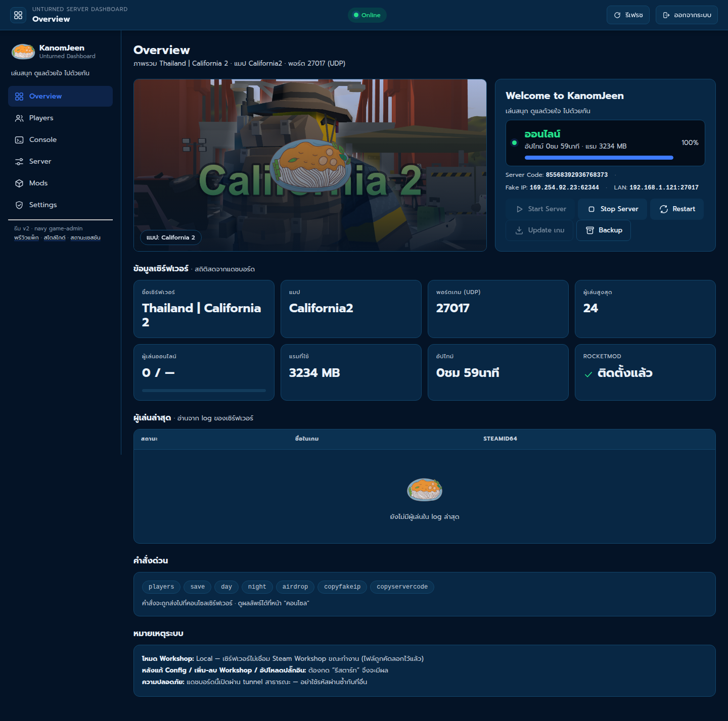Click the Welcome to KanomJeen heading
Viewport: 728px width, 721px height.
[x=565, y=96]
